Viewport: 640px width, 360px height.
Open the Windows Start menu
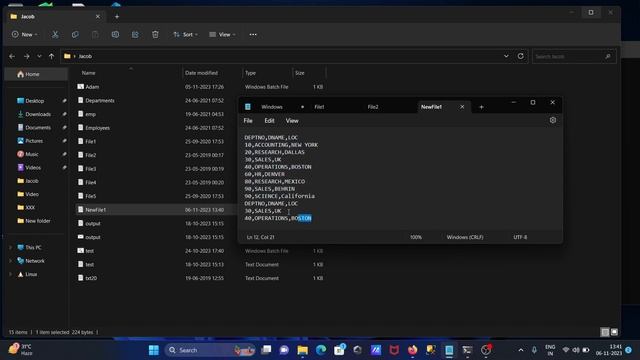tap(154, 350)
